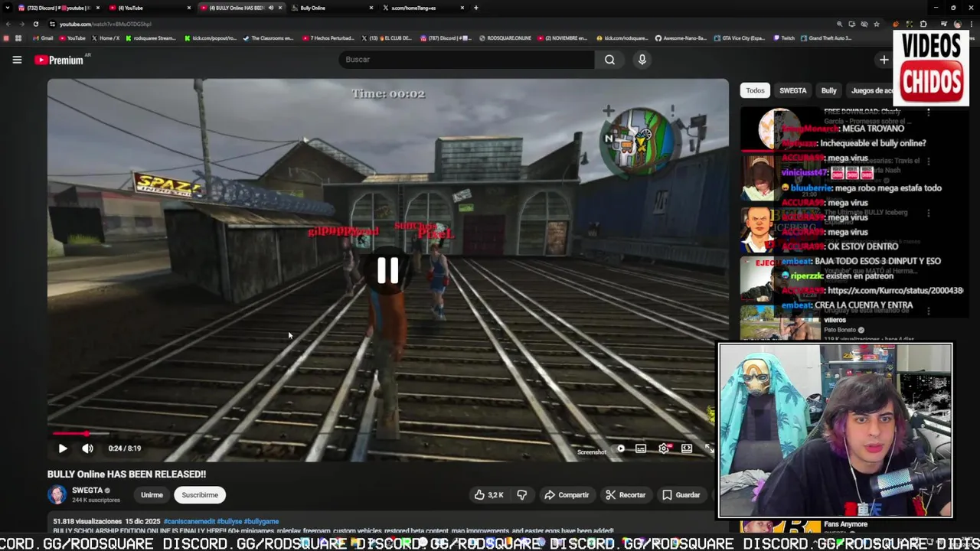Open Chrome three-dot menu
The height and width of the screenshot is (551, 980).
(x=970, y=24)
